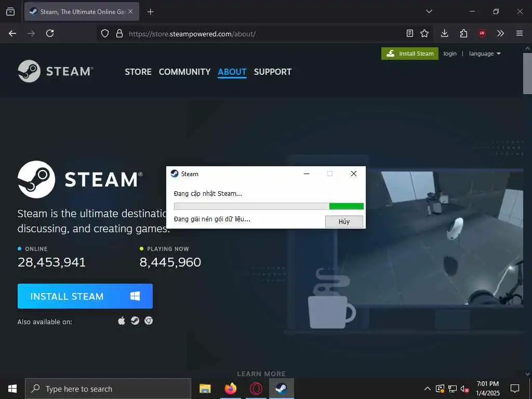This screenshot has width=532, height=399.
Task: Select the ABOUT menu item
Action: pyautogui.click(x=232, y=72)
